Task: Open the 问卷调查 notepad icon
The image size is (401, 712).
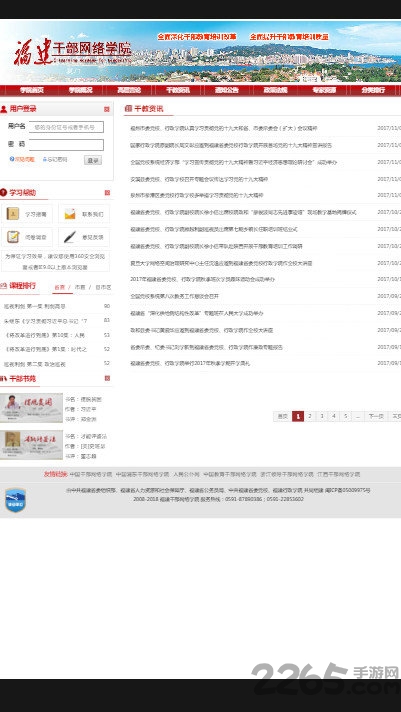Action: tap(13, 237)
